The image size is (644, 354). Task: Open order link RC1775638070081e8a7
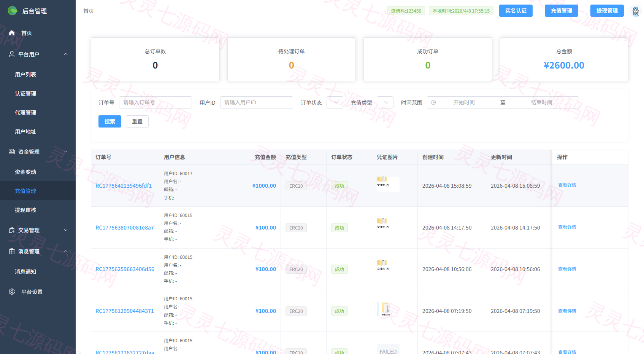tap(125, 228)
